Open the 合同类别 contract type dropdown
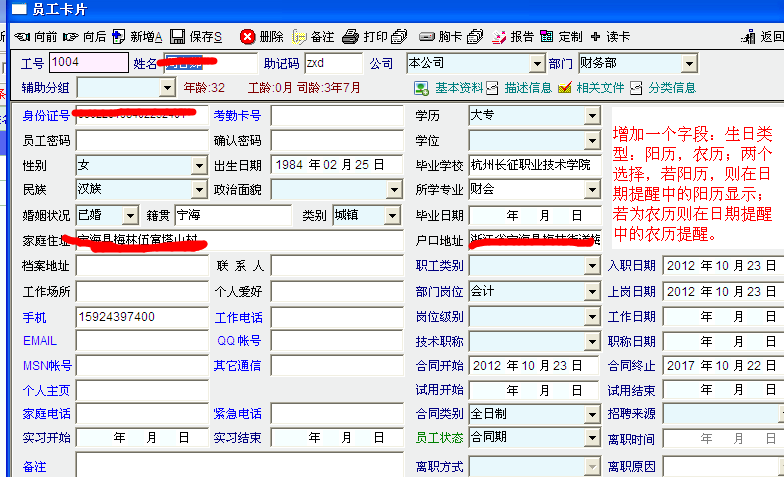The image size is (784, 477). [591, 413]
